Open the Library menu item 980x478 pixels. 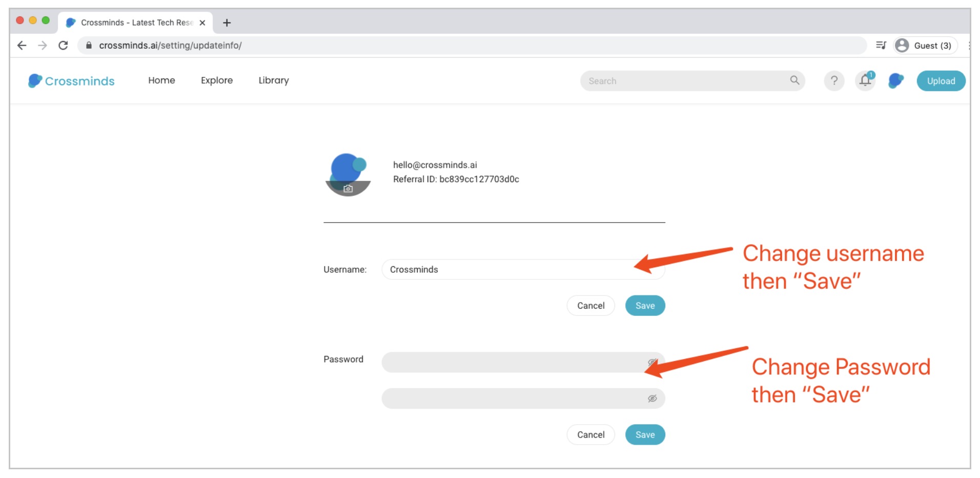point(274,80)
